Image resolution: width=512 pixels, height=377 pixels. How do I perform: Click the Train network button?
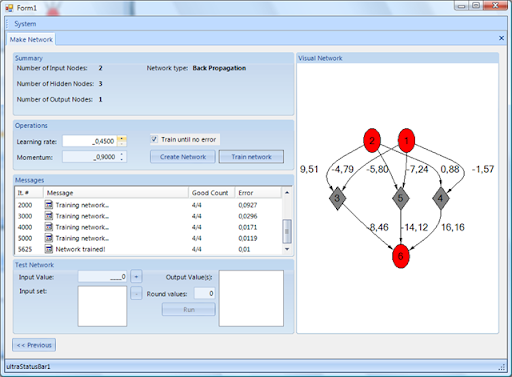(251, 157)
